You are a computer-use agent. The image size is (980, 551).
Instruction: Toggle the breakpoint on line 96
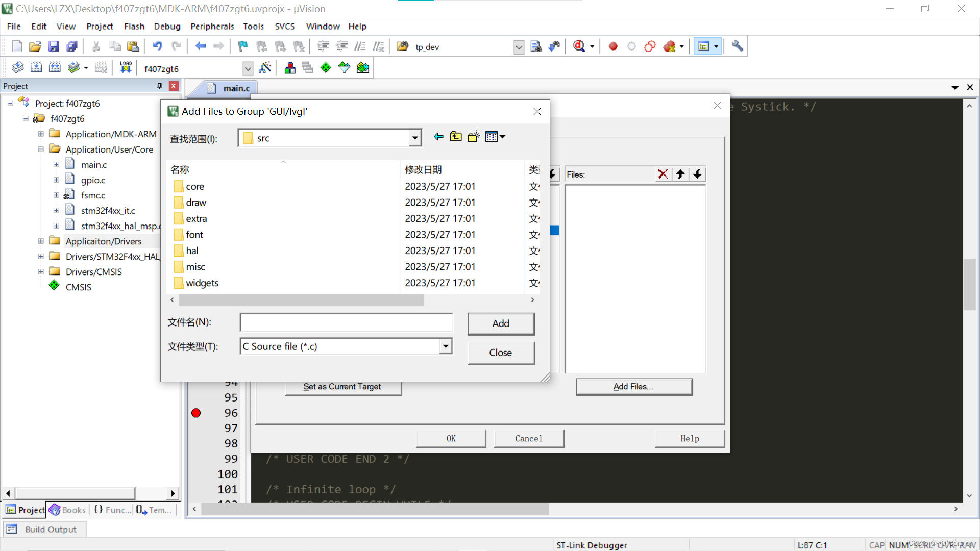(196, 413)
